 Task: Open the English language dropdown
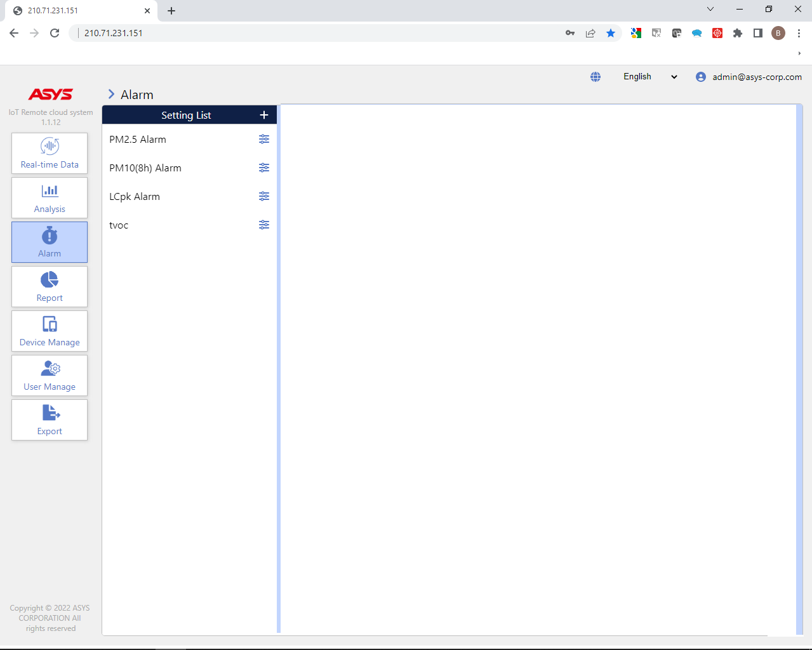click(x=650, y=77)
